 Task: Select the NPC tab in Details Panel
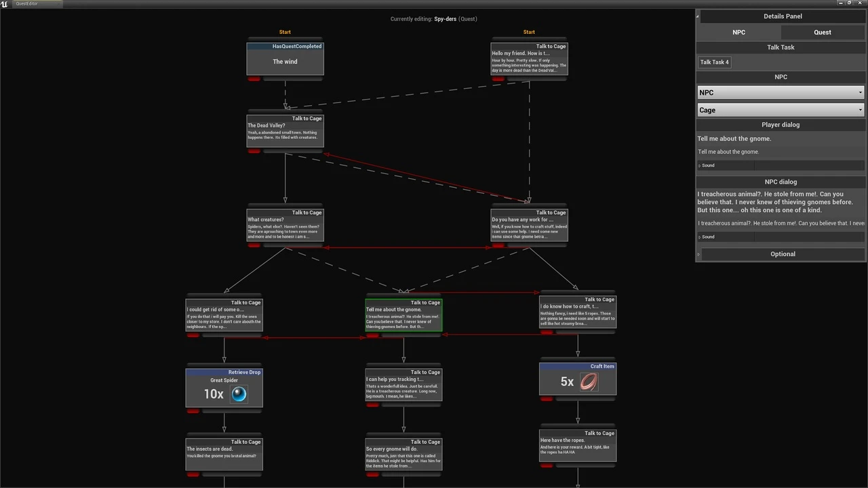(x=738, y=32)
